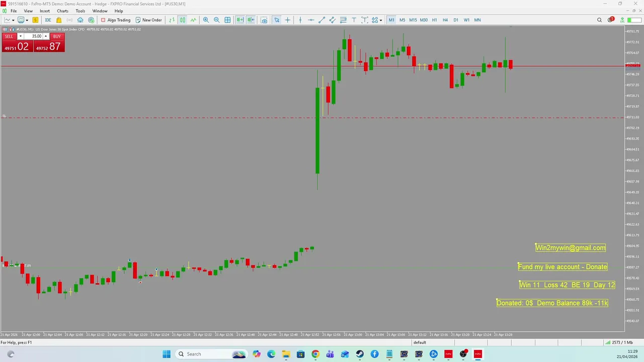The image size is (644, 362).
Task: Toggle chart auto scroll
Action: 240,20
